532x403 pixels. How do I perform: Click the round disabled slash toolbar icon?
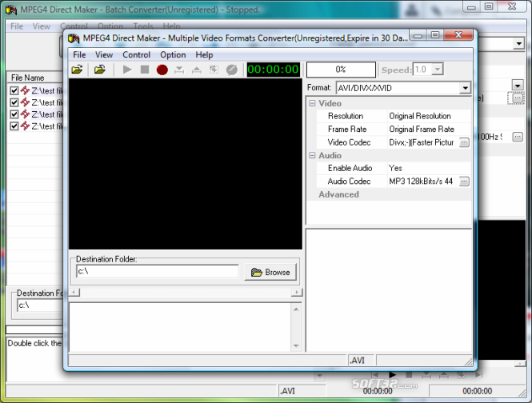coord(232,70)
